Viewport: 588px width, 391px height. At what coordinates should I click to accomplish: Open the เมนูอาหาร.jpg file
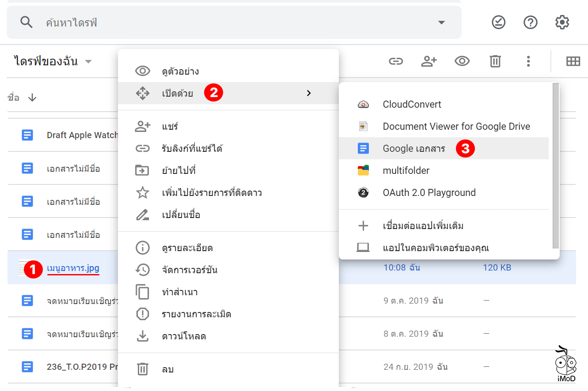[x=73, y=268]
